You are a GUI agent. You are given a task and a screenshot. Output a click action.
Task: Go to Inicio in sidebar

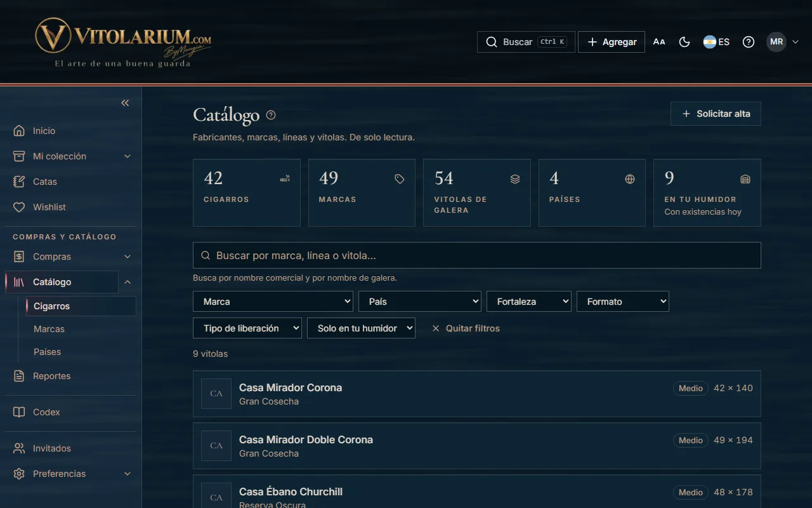pyautogui.click(x=71, y=131)
